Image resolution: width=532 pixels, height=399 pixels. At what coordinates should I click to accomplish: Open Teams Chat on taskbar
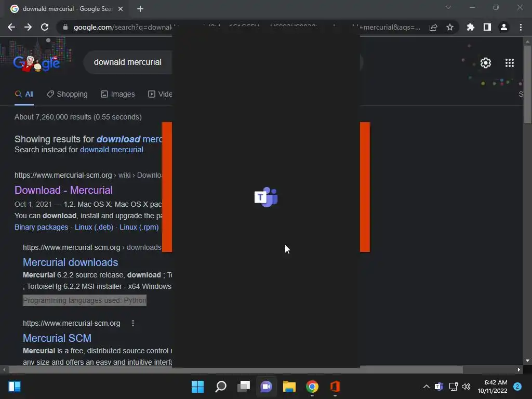267,387
